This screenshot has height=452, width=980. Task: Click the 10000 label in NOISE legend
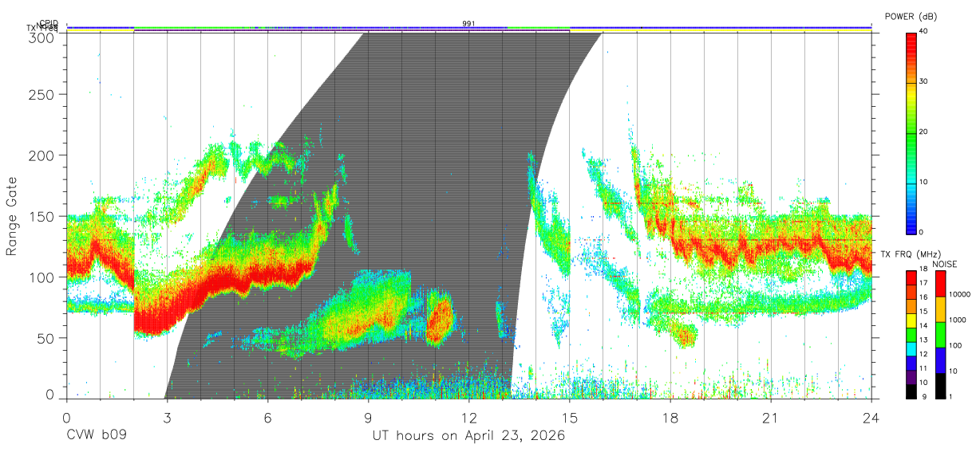tap(959, 295)
